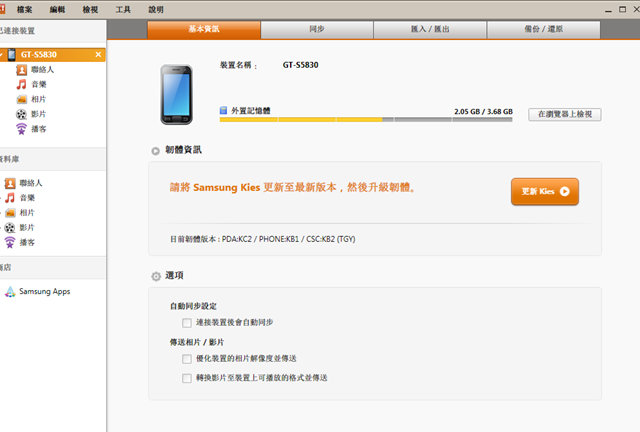640x432 pixels.
Task: Open Samsung Apps store icon
Action: point(10,292)
